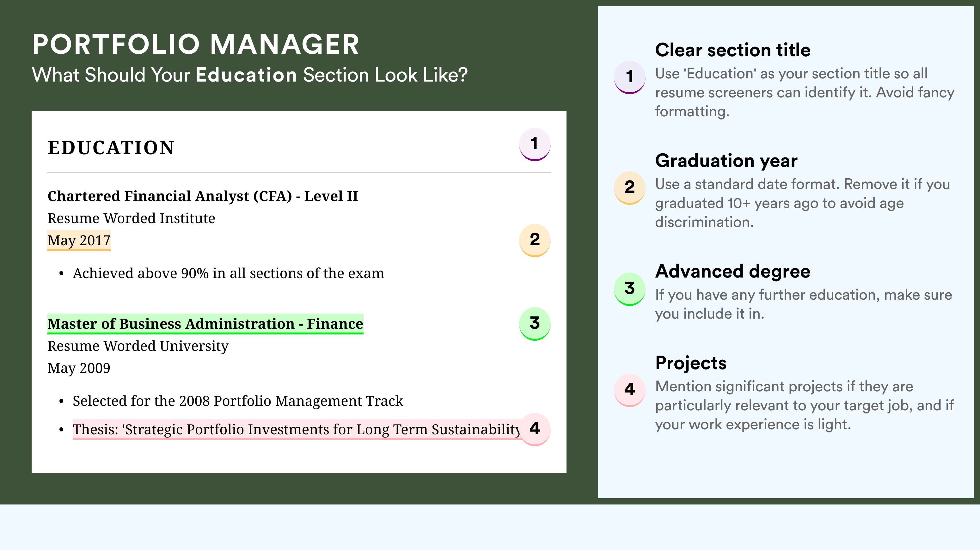Click the orange 2 badge next to Graduation year

tap(630, 188)
